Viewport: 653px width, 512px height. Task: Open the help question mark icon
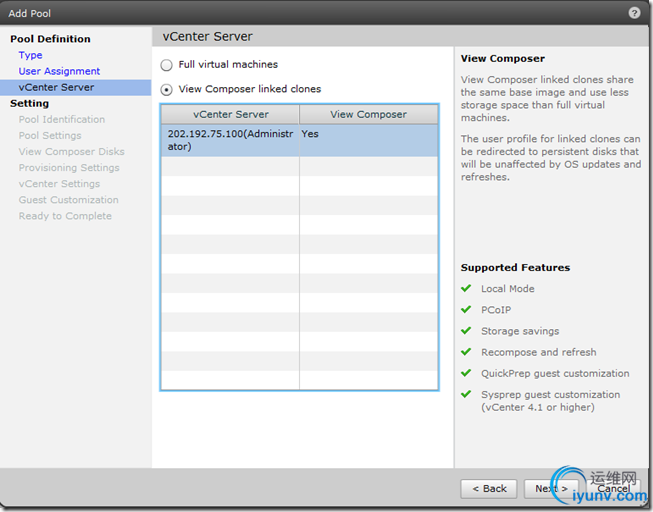[x=634, y=13]
